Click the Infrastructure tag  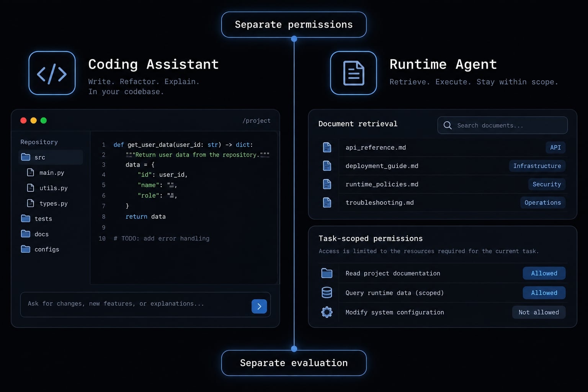pos(537,166)
